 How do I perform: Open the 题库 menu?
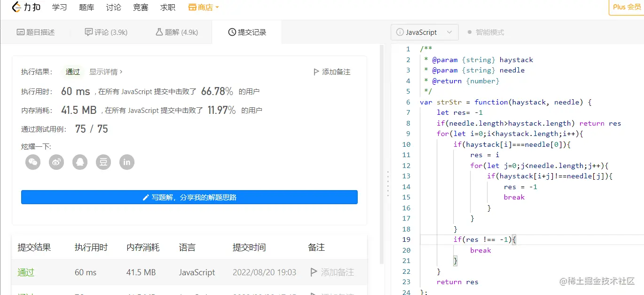pyautogui.click(x=86, y=7)
